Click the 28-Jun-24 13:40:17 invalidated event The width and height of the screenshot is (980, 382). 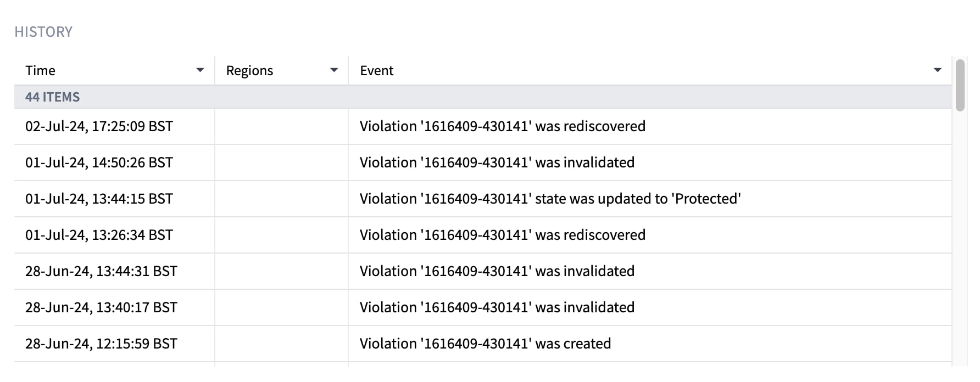point(497,307)
